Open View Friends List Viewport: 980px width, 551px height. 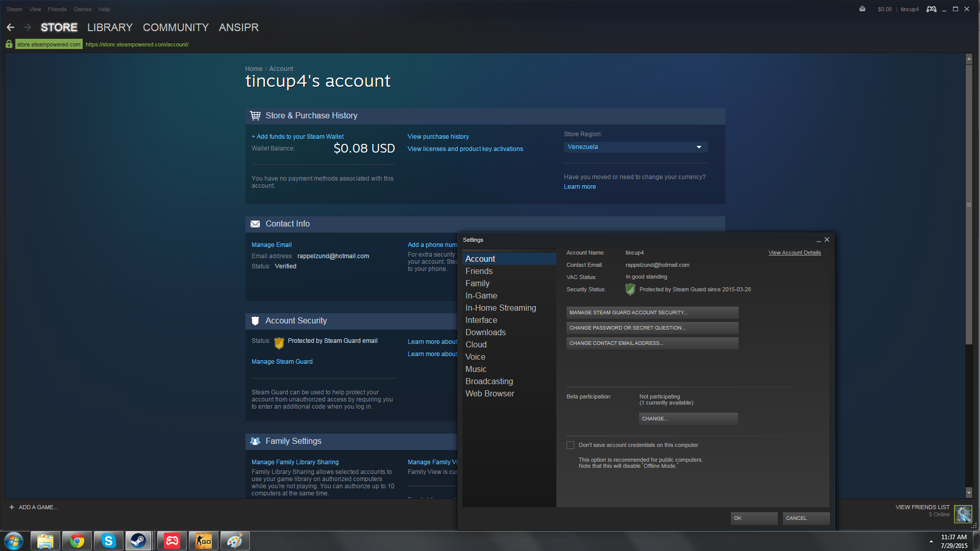click(922, 507)
